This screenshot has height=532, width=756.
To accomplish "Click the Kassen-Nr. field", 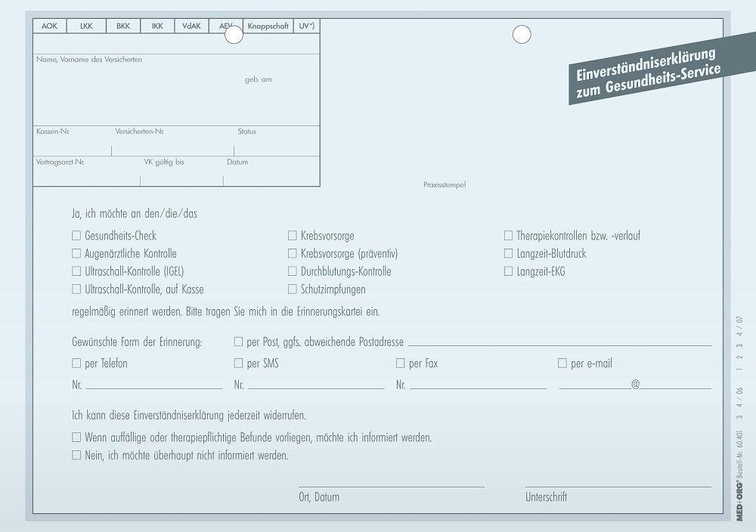I will (x=73, y=141).
